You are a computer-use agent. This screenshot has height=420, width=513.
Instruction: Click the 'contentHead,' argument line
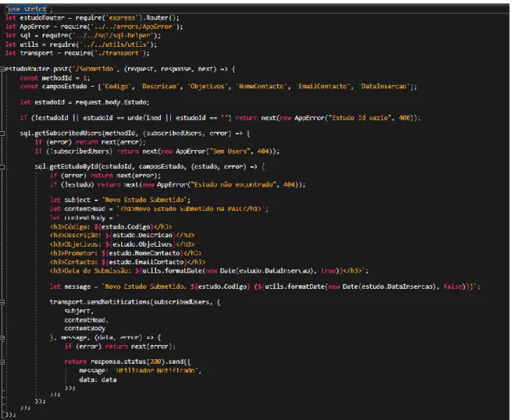87,320
